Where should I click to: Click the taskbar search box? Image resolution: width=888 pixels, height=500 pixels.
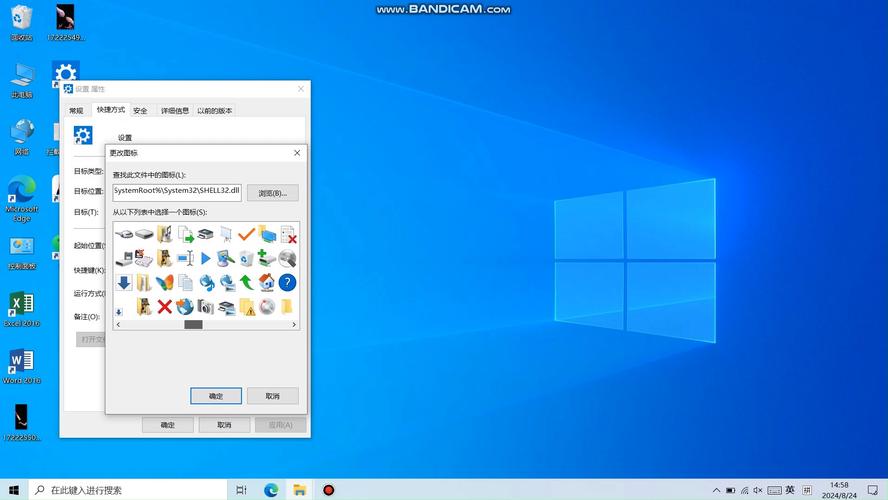point(128,490)
